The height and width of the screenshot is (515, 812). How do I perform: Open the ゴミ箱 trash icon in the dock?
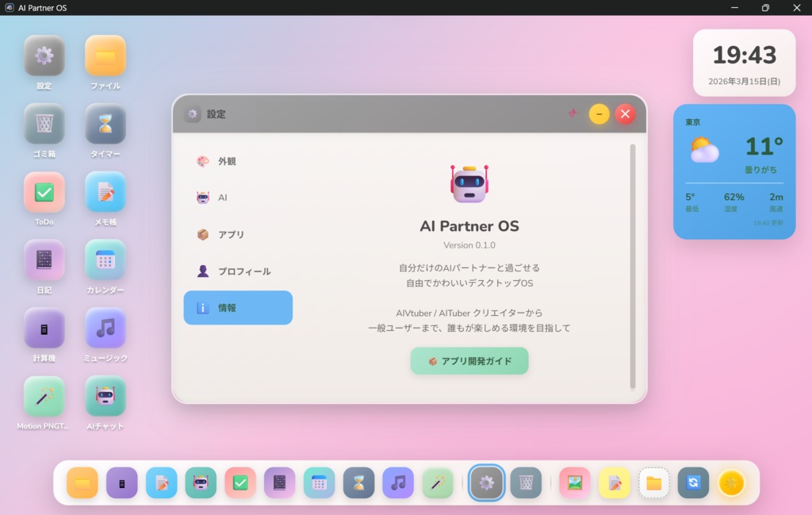coord(527,482)
